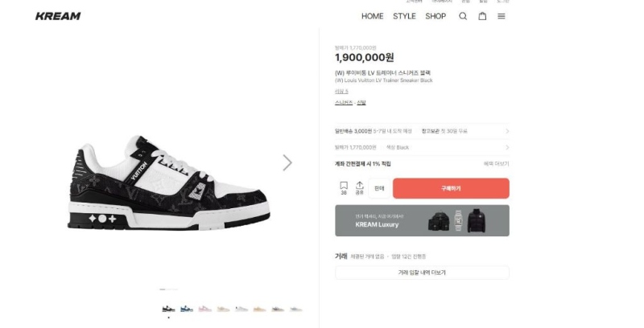Expand the delivery options row chevron
This screenshot has width=644, height=328.
click(x=507, y=131)
